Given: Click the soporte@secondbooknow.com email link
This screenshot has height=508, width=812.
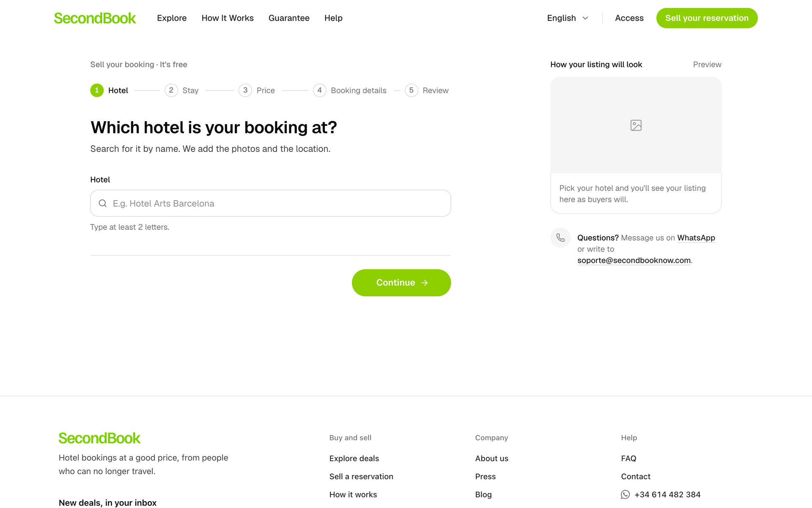Looking at the screenshot, I should [x=634, y=260].
